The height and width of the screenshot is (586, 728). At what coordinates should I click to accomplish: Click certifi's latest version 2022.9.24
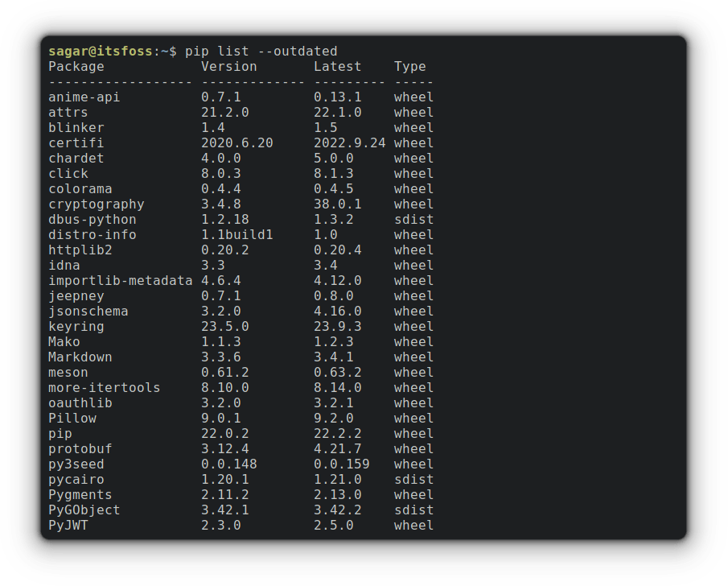349,143
